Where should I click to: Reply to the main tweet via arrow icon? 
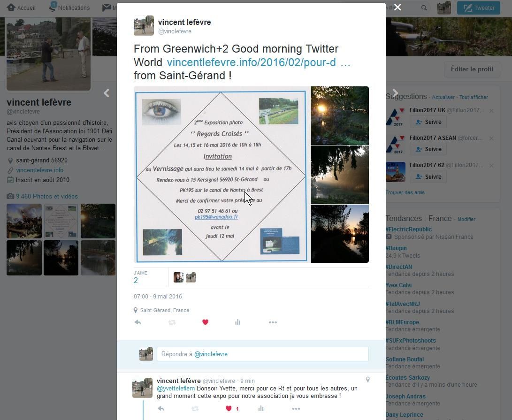[x=138, y=322]
